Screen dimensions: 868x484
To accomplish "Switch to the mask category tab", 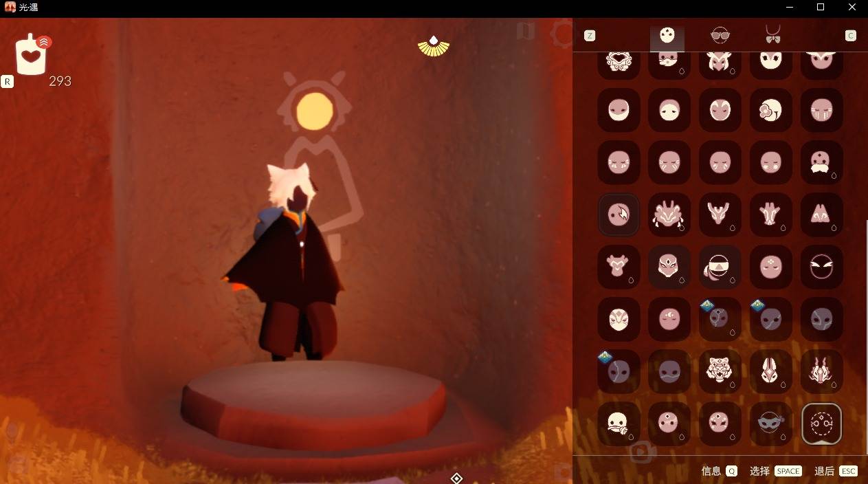I will tap(667, 36).
